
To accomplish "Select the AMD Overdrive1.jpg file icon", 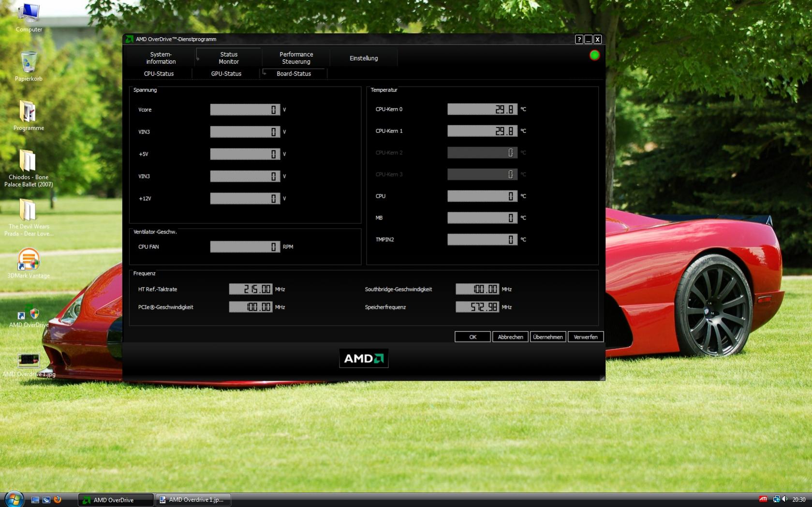I will tap(29, 365).
